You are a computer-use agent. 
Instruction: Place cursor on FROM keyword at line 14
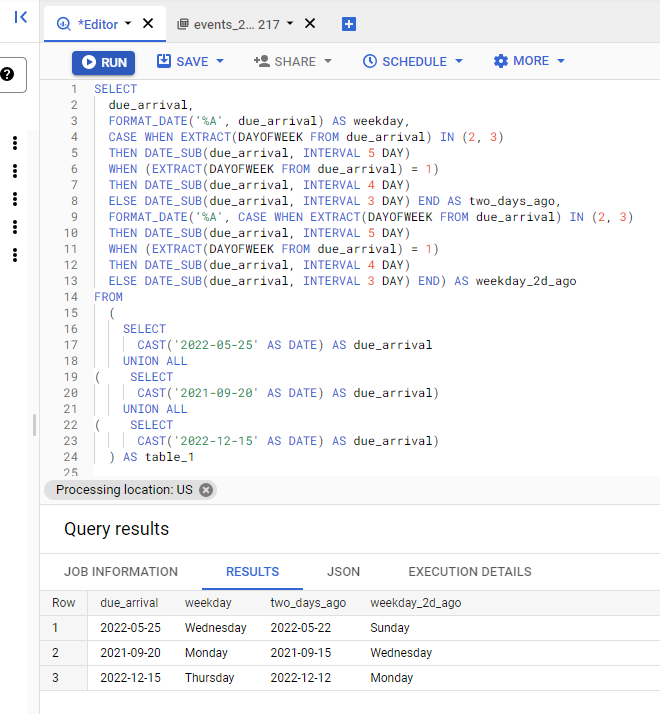(108, 297)
